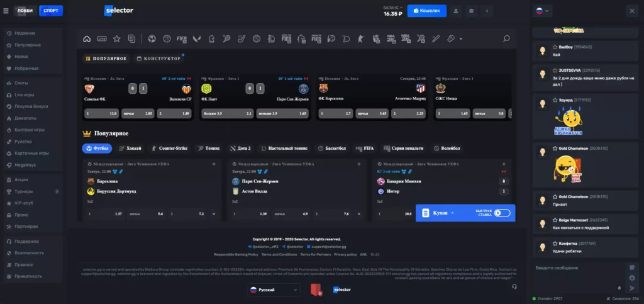Select the tennis racket sport icon

pyautogui.click(x=226, y=38)
